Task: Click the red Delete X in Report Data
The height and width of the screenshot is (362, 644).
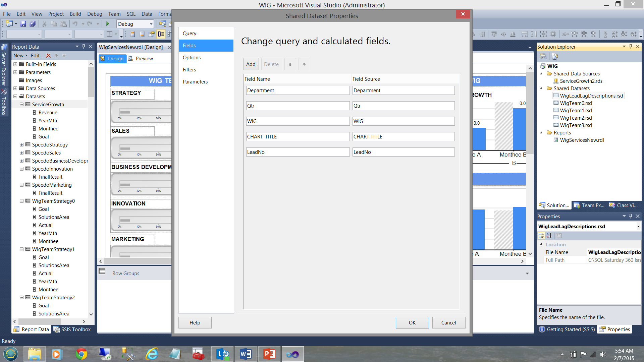Action: click(48, 56)
